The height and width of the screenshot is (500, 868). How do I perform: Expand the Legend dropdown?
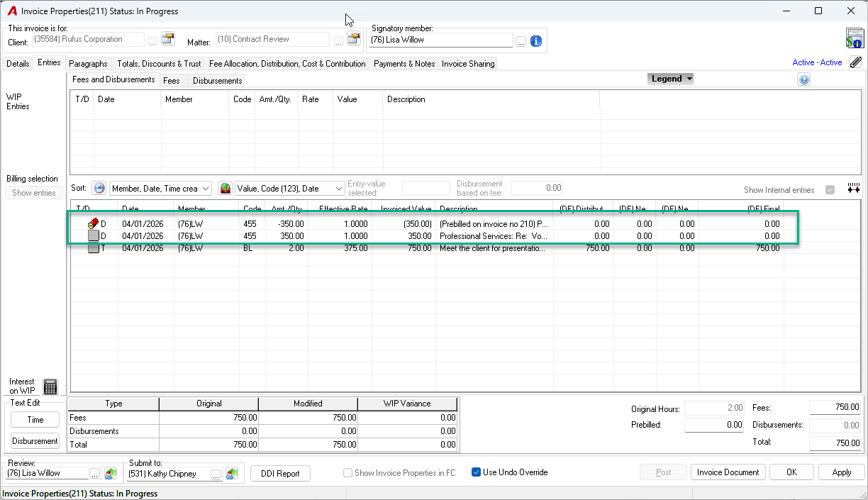tap(670, 79)
